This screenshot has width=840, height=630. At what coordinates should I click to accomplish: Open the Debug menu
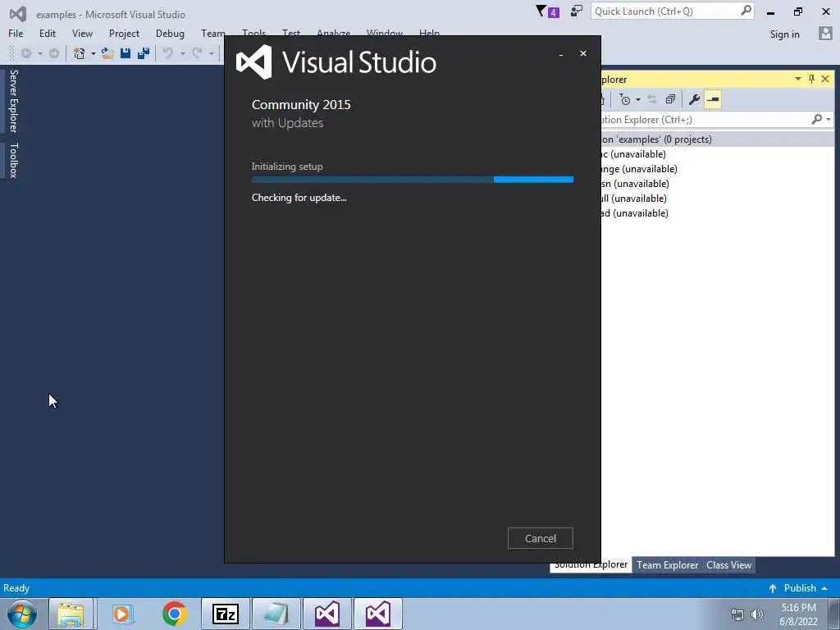tap(170, 33)
